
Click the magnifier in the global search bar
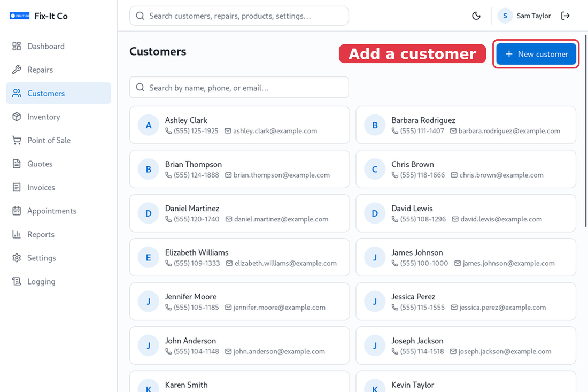140,16
